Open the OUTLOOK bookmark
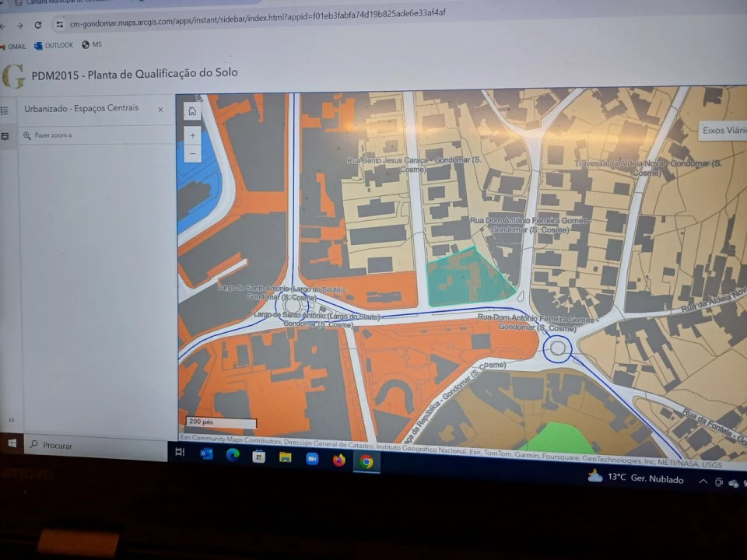Screen dimensions: 747x560 (x=54, y=46)
